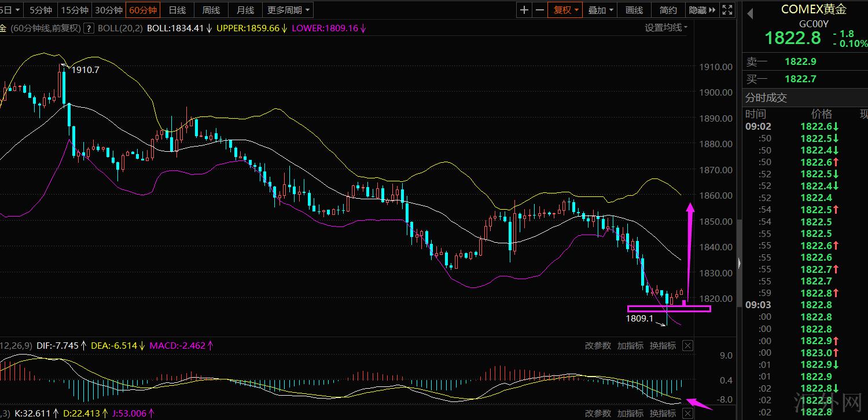
Task: Click 换指标 in the MACD panel
Action: (x=663, y=346)
